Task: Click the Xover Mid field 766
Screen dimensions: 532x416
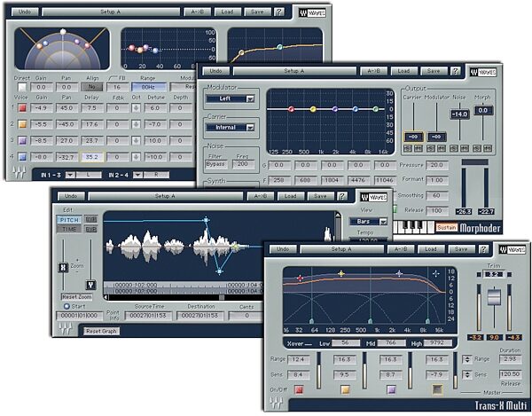Action: point(391,343)
